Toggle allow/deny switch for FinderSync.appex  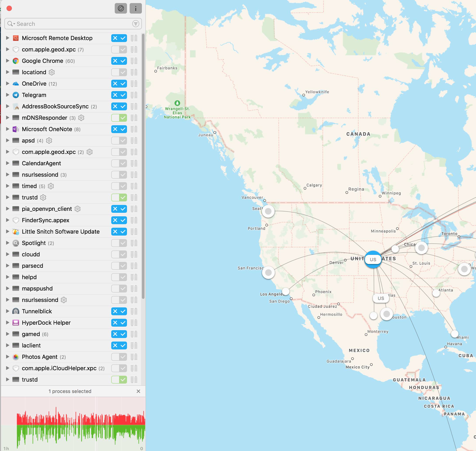pos(119,220)
